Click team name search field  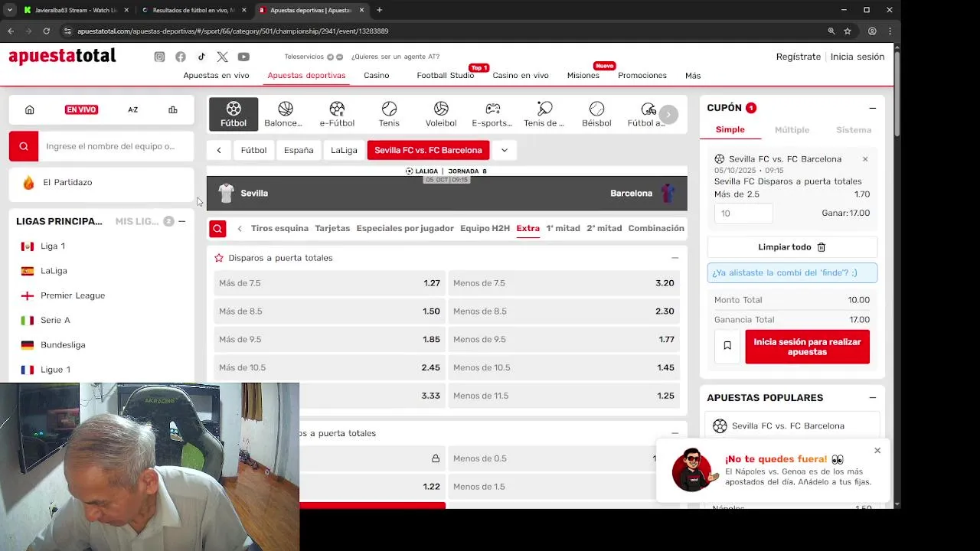(116, 146)
